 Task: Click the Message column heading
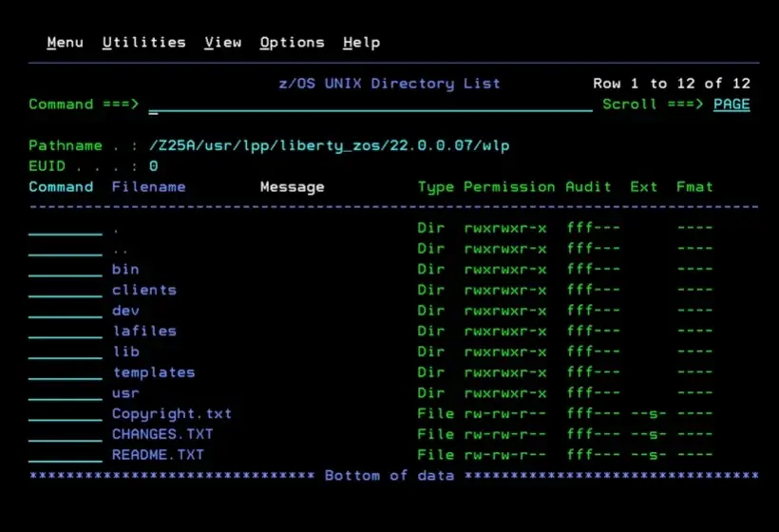pos(293,187)
